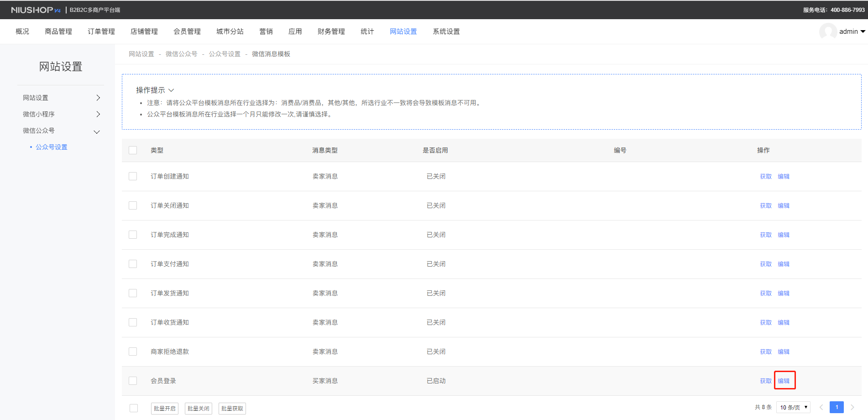Open 营销 in top navigation
Image resolution: width=868 pixels, height=420 pixels.
tap(266, 31)
